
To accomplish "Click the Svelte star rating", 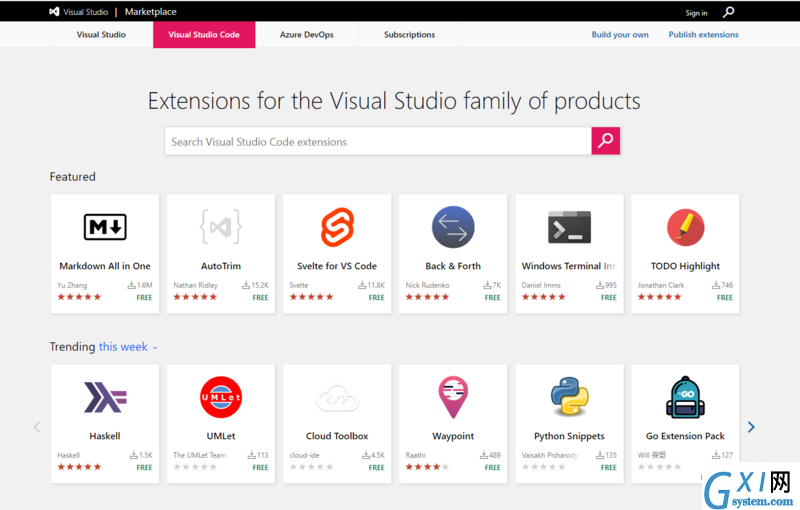I will pos(311,297).
